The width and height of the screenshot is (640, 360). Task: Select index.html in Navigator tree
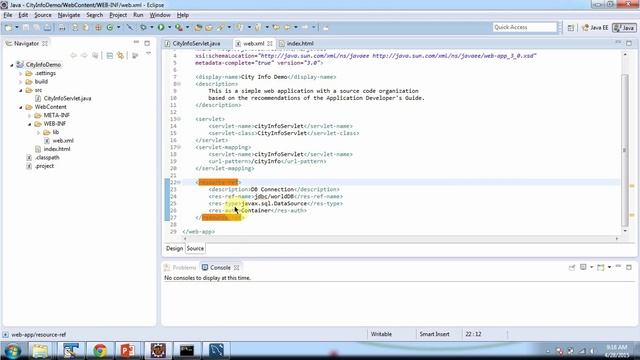[57, 149]
